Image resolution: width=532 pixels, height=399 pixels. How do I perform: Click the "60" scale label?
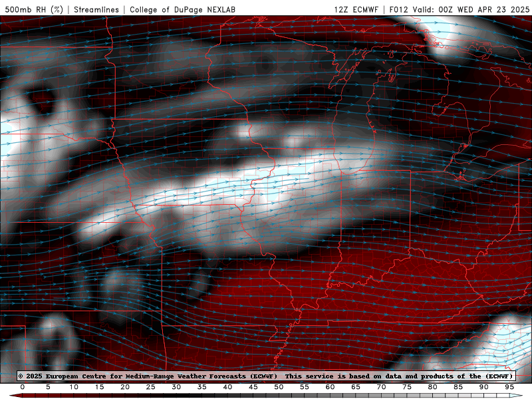click(x=330, y=387)
